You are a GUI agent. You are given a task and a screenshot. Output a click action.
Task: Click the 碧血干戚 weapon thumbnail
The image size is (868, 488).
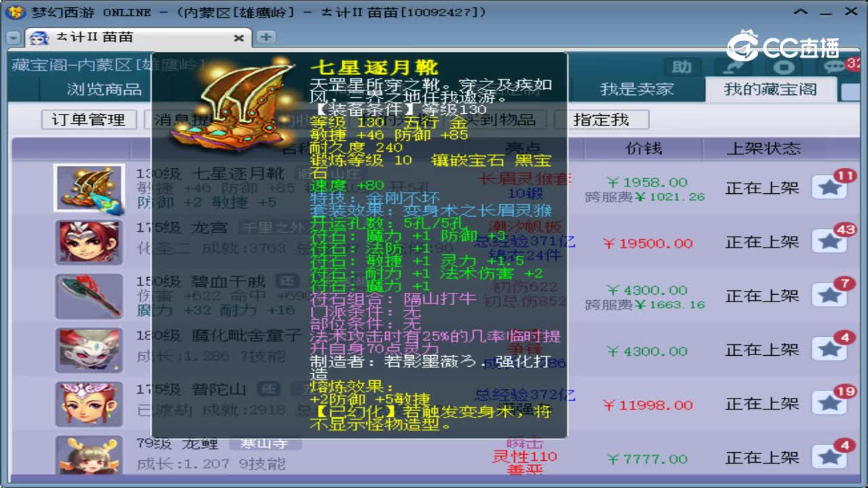[88, 296]
